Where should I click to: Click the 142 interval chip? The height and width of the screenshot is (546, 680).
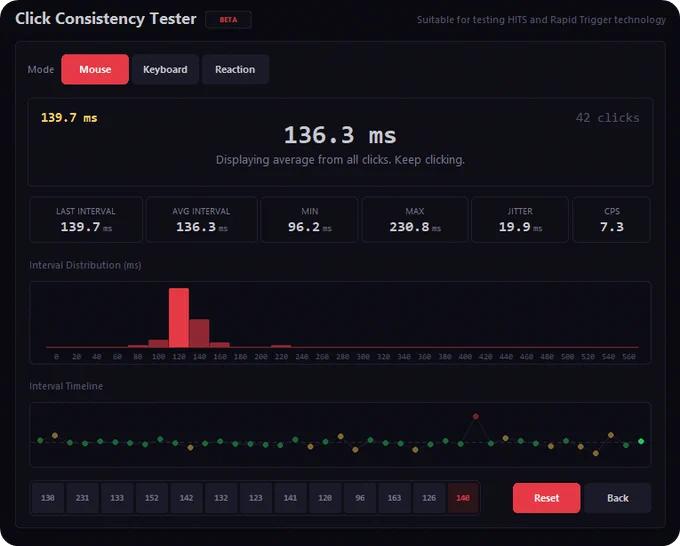(x=186, y=498)
